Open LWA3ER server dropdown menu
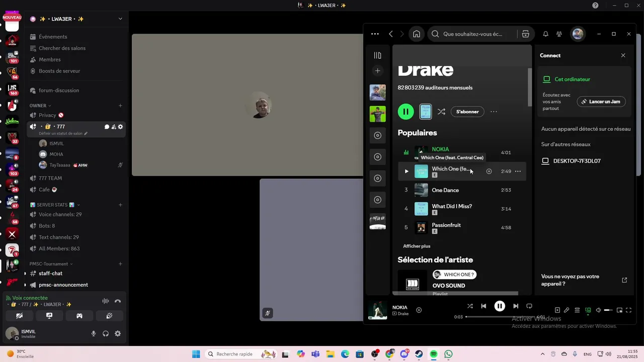644x362 pixels. pos(120,19)
